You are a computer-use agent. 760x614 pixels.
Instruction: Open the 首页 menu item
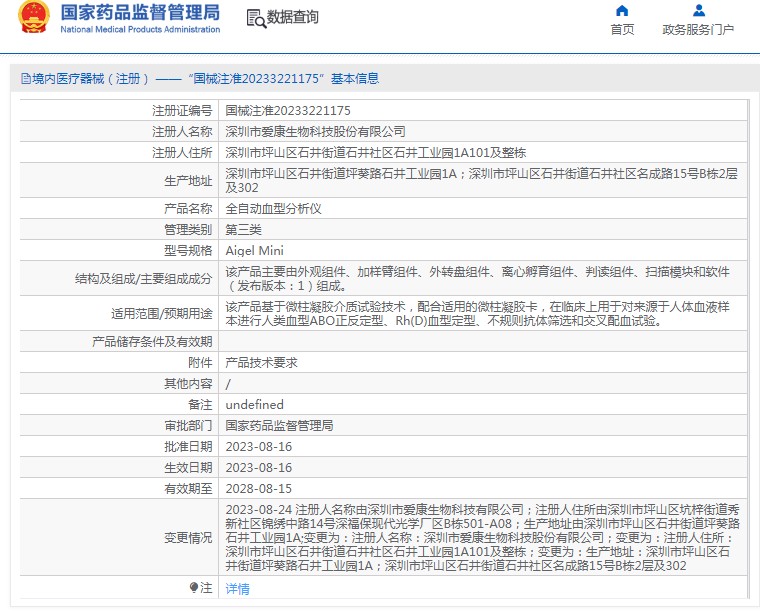(622, 29)
